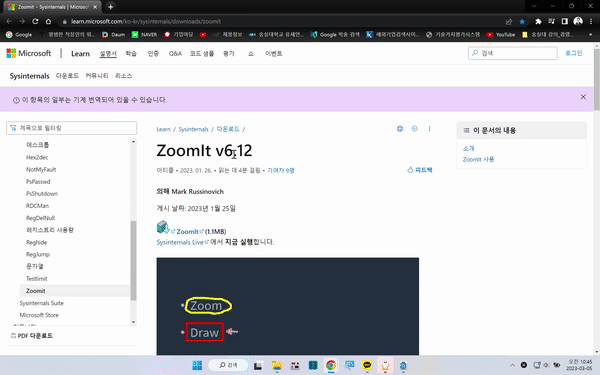Show hidden system tray icons chevron
This screenshot has width=600, height=375.
[x=512, y=365]
